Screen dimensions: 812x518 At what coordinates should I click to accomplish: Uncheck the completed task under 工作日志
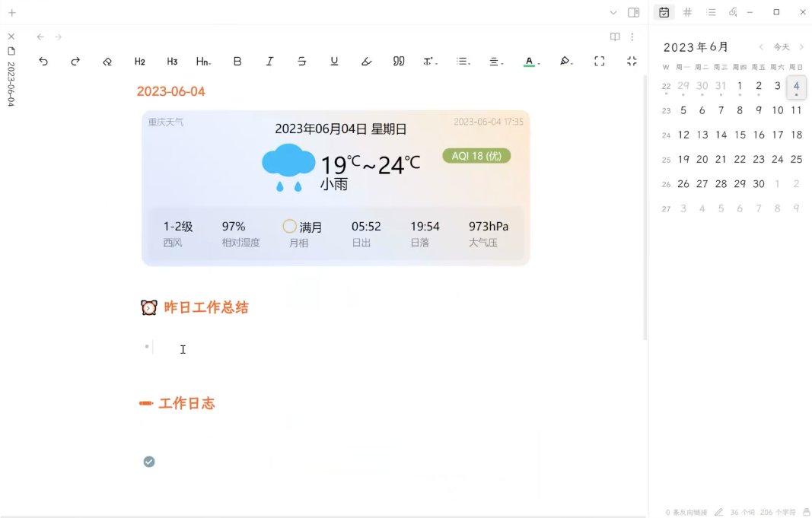point(149,461)
